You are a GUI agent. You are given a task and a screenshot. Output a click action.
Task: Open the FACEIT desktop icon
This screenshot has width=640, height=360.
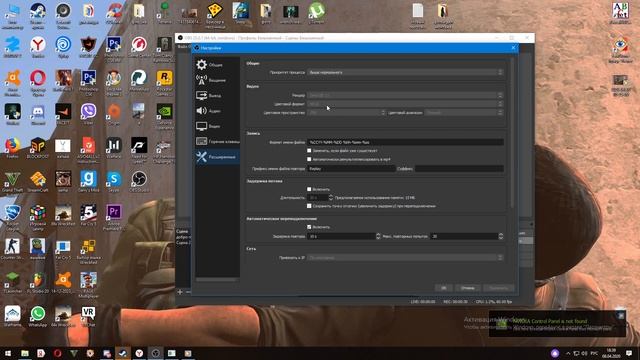pyautogui.click(x=63, y=114)
